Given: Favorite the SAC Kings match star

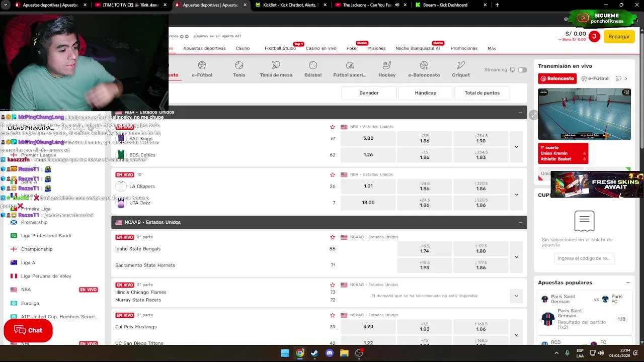Looking at the screenshot, I should pyautogui.click(x=333, y=127).
